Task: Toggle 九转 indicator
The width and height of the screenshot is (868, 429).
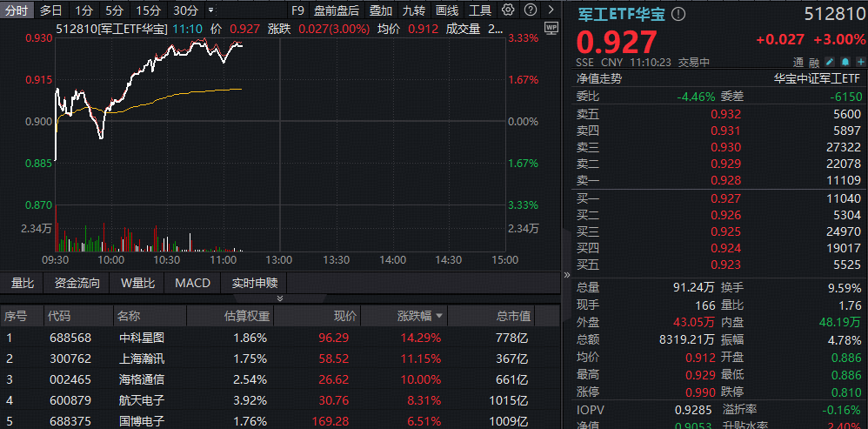Action: click(413, 11)
